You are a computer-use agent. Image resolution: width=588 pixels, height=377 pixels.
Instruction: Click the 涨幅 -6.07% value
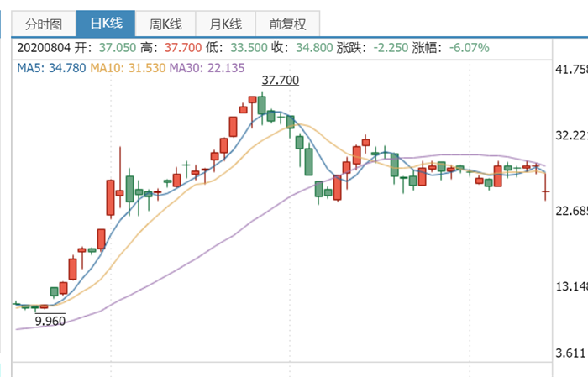point(469,48)
